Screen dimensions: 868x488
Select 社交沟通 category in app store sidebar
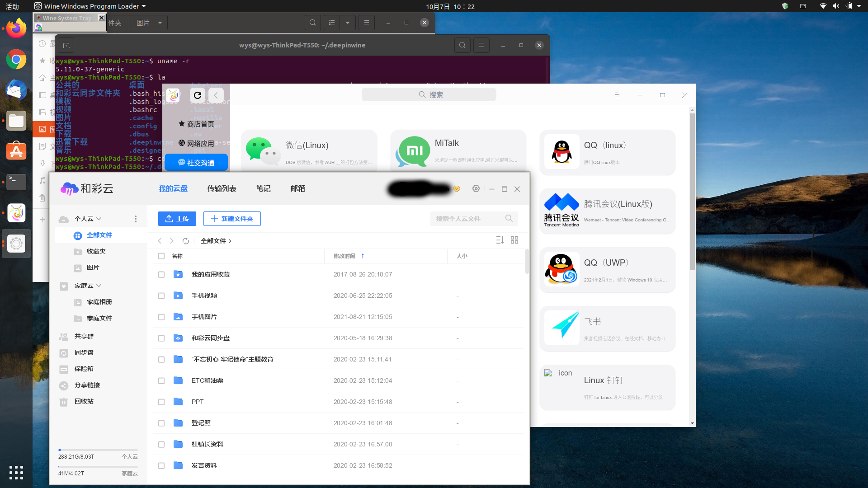196,163
